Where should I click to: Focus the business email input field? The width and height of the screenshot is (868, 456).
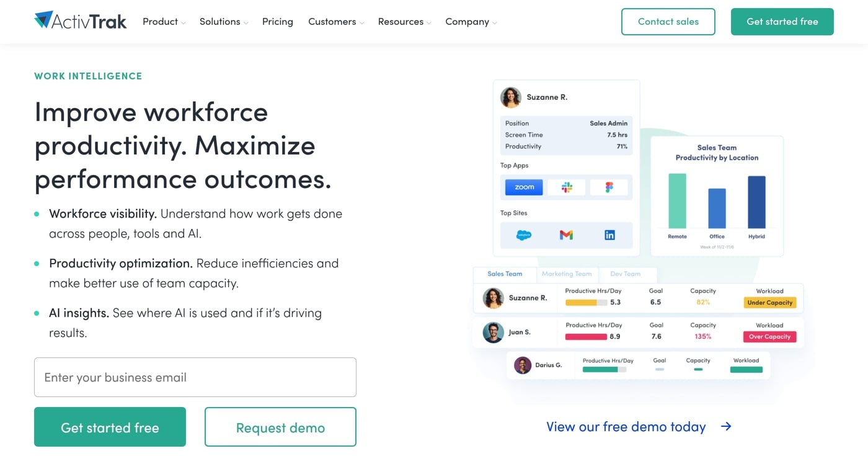(x=195, y=377)
